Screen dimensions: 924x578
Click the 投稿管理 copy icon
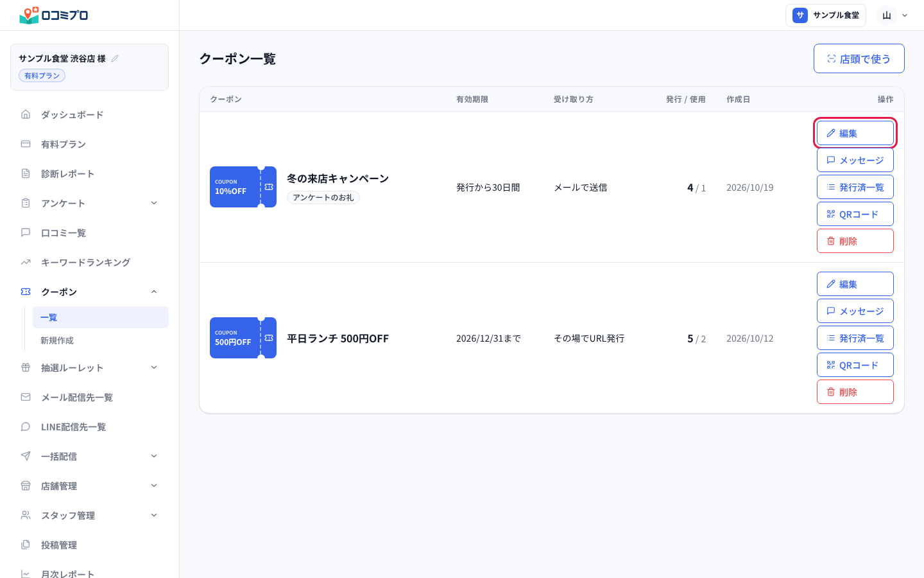coord(26,545)
